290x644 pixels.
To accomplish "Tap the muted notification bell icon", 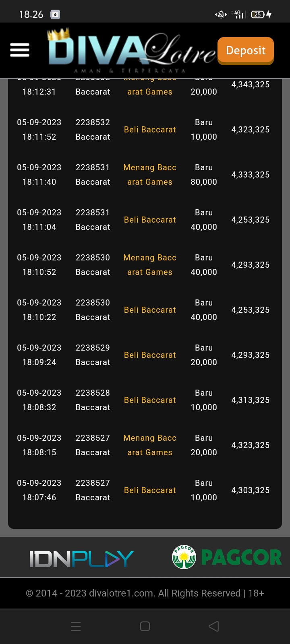I will click(221, 15).
